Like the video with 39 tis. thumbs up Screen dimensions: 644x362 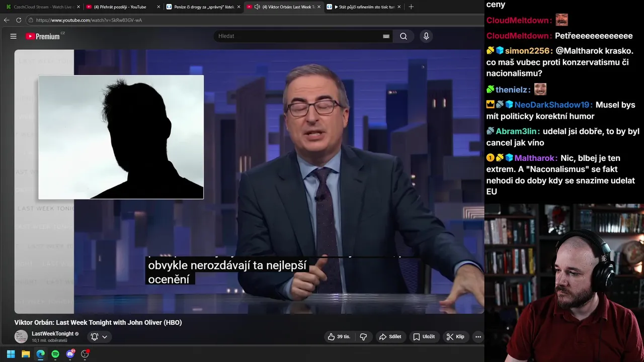pyautogui.click(x=339, y=337)
